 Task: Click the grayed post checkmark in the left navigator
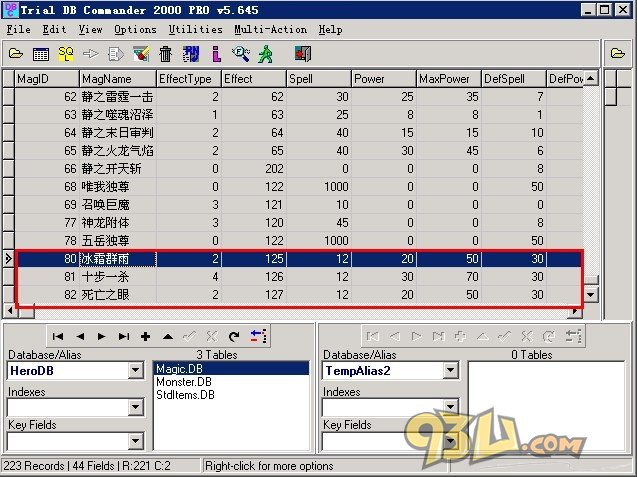tap(190, 336)
